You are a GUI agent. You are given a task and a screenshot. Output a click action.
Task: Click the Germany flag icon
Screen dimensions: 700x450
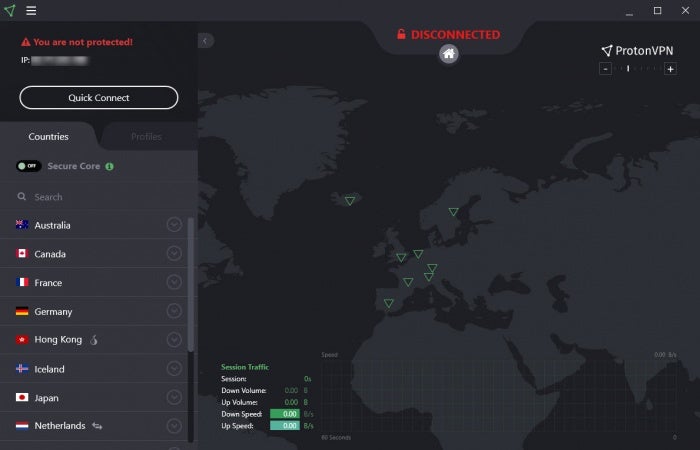[x=22, y=311]
